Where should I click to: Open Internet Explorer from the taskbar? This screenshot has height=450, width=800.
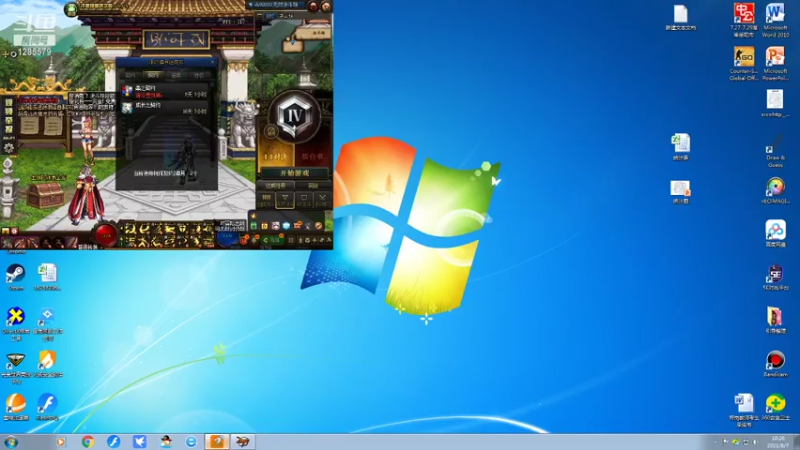[x=191, y=442]
